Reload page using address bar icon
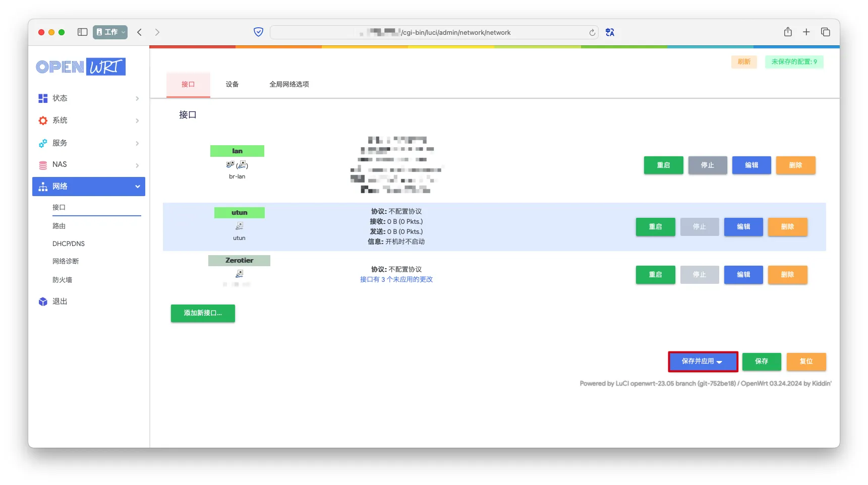Viewport: 868px width, 485px height. point(592,33)
